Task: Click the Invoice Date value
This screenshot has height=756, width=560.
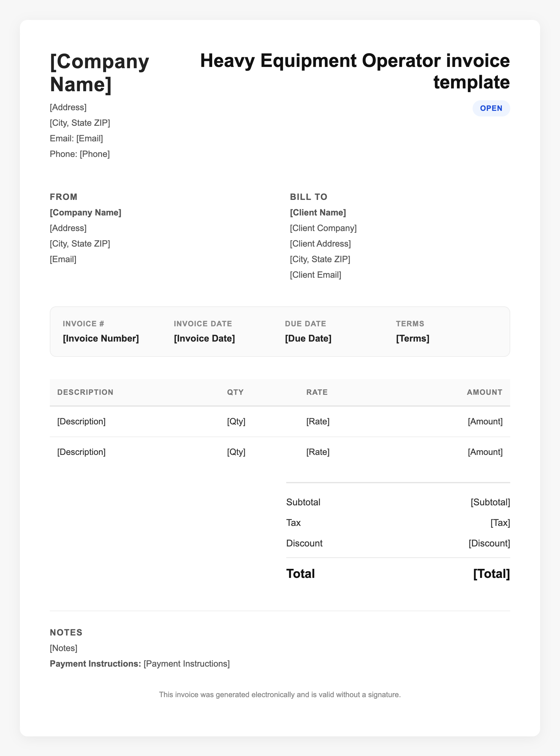Action: coord(204,338)
